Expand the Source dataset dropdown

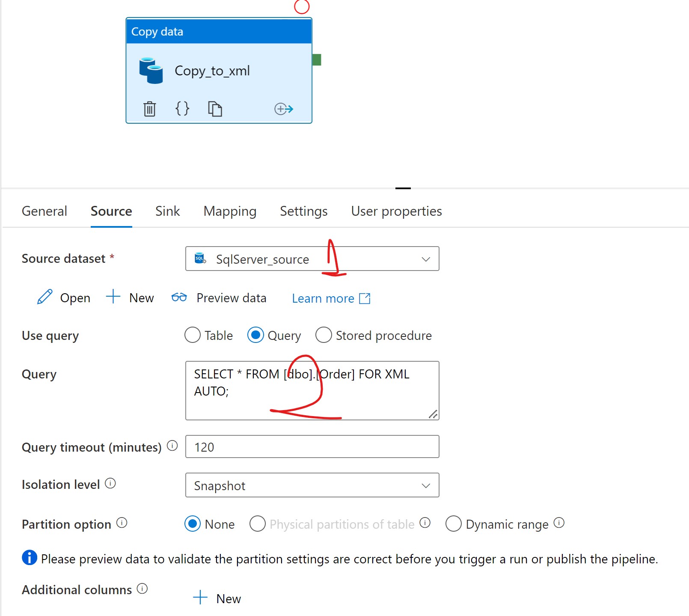[x=425, y=259]
